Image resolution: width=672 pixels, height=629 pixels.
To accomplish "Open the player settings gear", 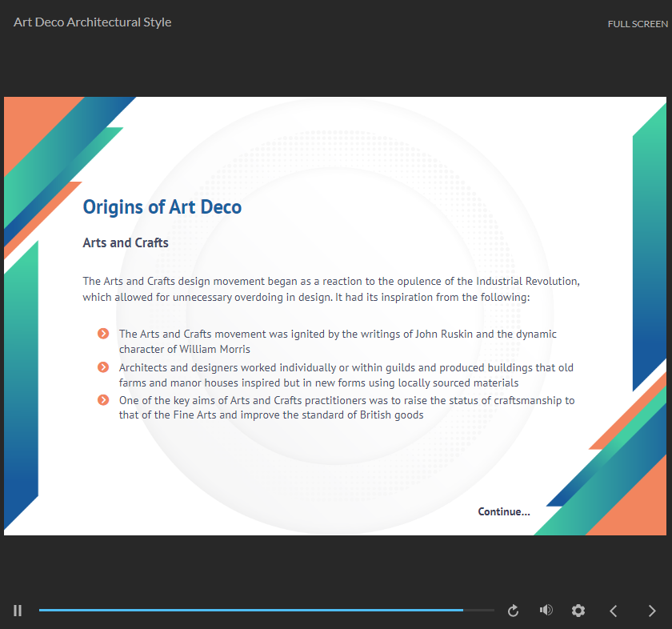I will coord(578,611).
